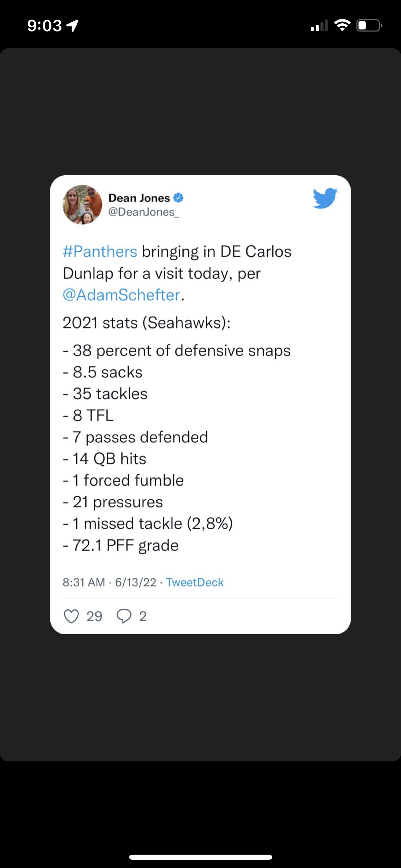Tap the heart like icon

pos(71,616)
